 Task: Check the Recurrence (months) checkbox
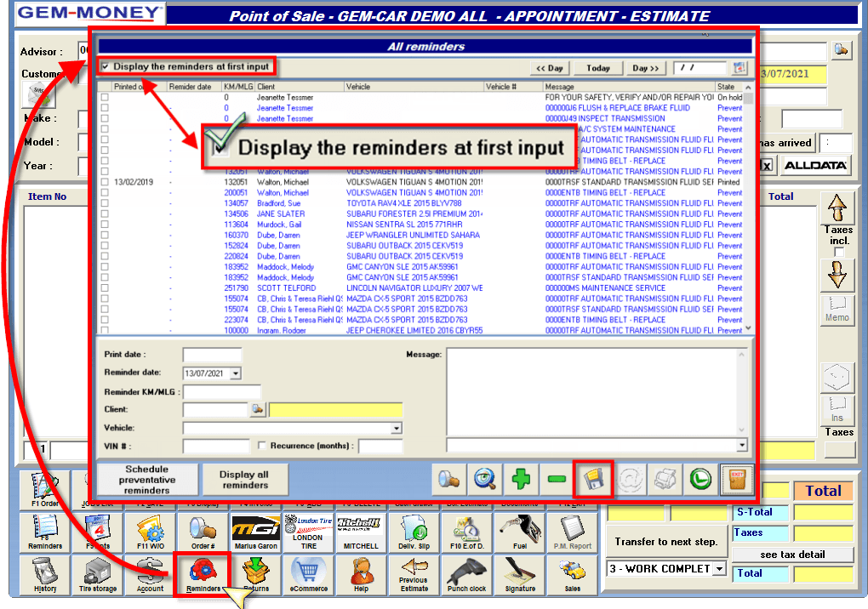pos(262,446)
